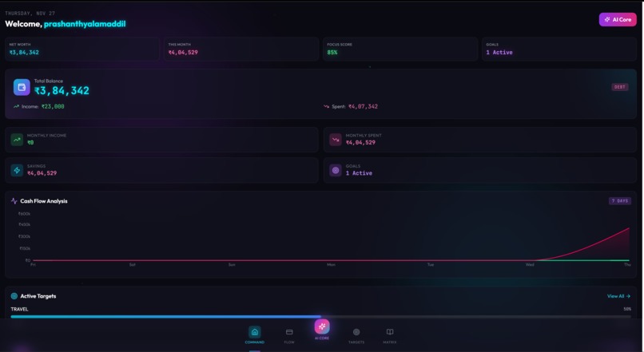Screen dimensions: 644x352
Task: Click the Active Targets circle icon
Action: [14, 296]
